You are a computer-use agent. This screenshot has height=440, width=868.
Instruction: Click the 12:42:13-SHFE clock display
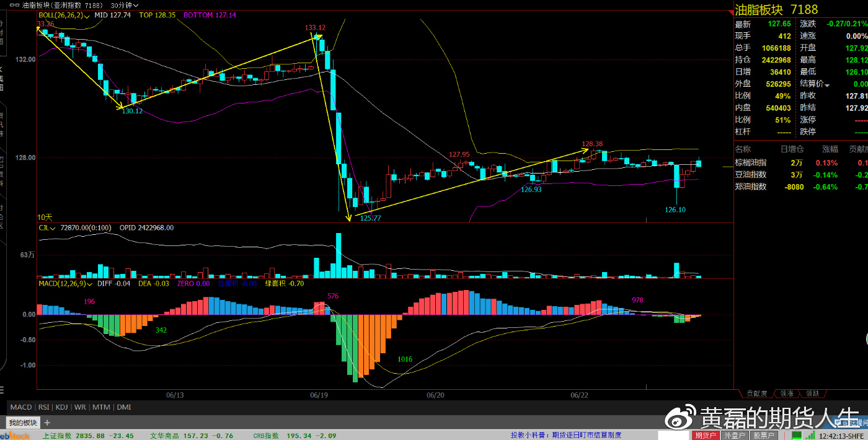842,436
